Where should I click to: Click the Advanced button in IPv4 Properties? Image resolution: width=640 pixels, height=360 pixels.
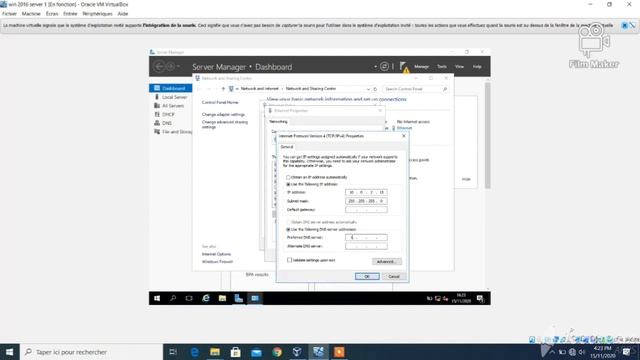pyautogui.click(x=387, y=262)
